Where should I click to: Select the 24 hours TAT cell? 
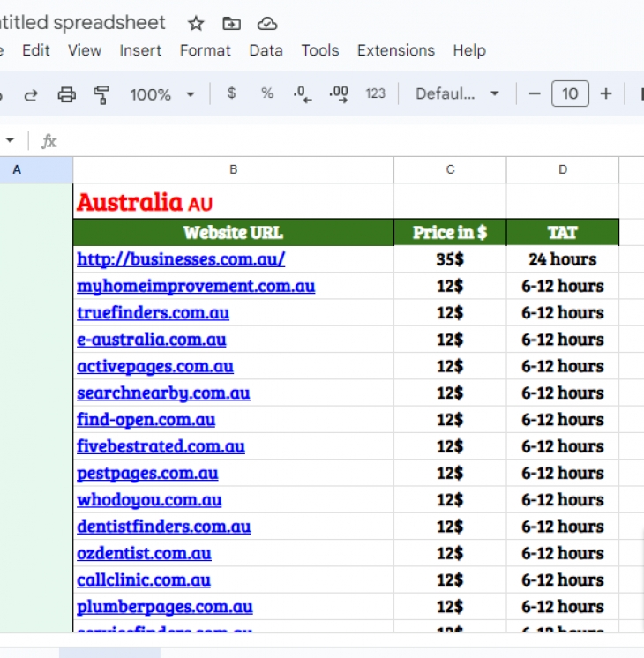[x=563, y=259]
